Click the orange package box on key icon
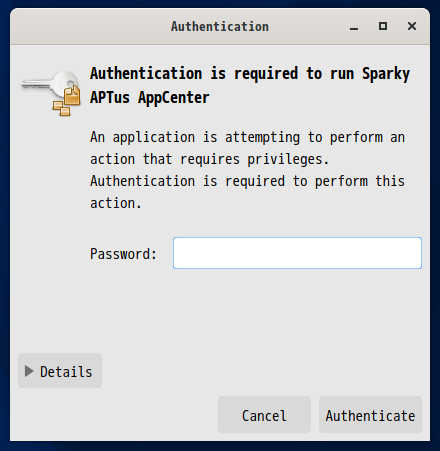 click(72, 95)
